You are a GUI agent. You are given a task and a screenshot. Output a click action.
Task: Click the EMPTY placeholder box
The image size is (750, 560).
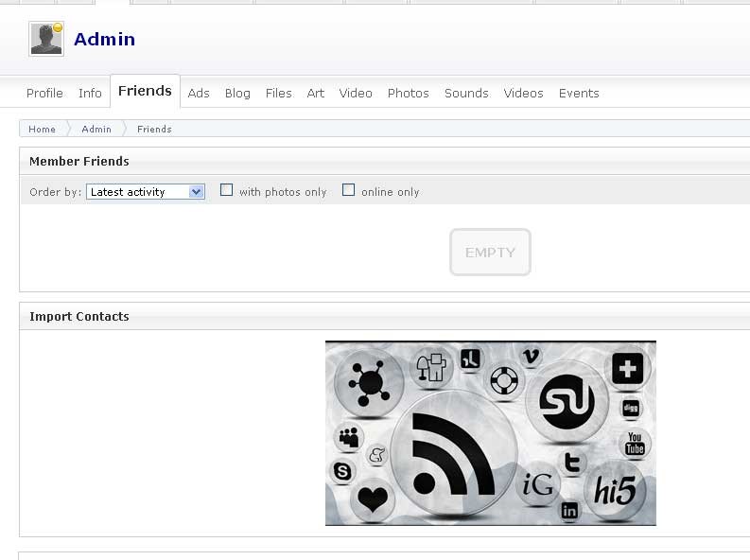tap(490, 252)
